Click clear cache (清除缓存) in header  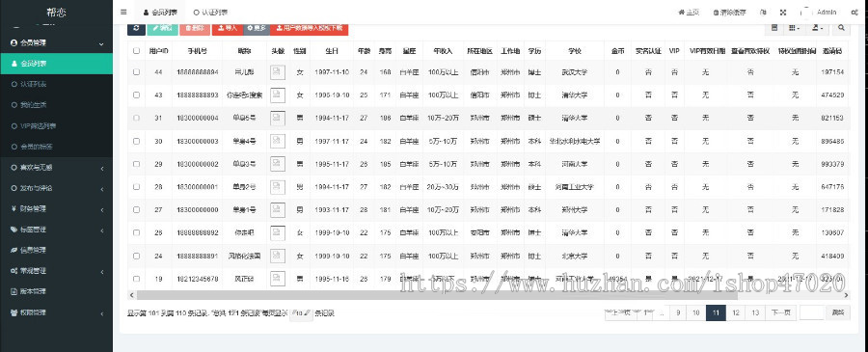coord(730,13)
